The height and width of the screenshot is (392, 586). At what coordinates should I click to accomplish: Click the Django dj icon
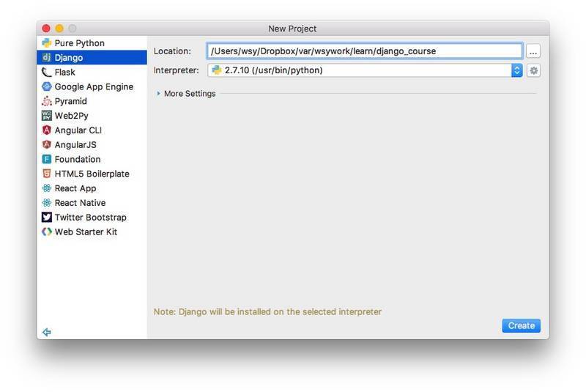pos(46,58)
